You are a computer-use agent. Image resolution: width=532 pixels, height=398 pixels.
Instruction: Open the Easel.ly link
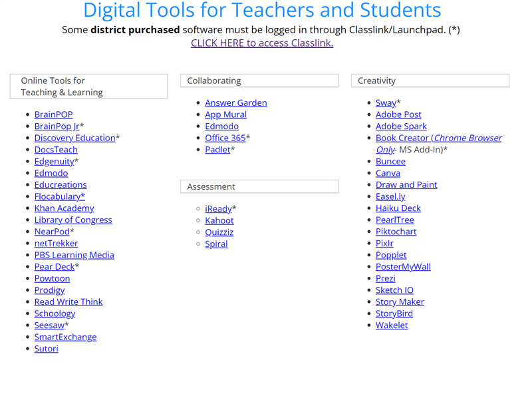tap(390, 196)
